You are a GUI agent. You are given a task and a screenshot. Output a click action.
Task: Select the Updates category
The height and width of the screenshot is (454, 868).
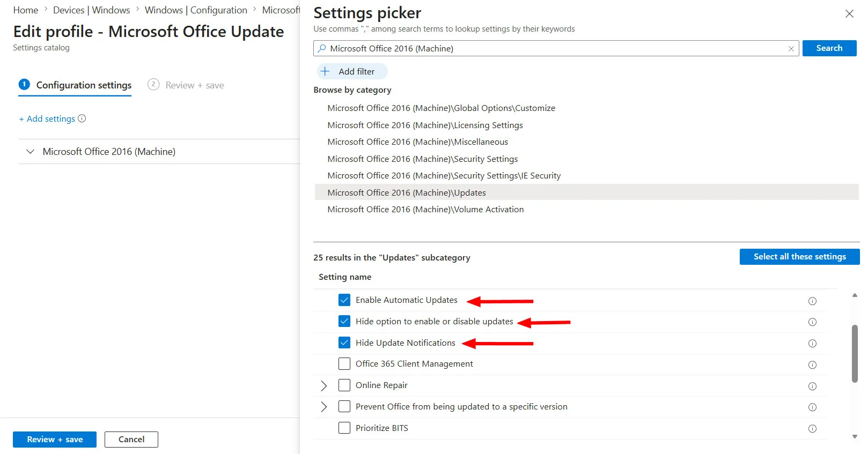click(587, 192)
